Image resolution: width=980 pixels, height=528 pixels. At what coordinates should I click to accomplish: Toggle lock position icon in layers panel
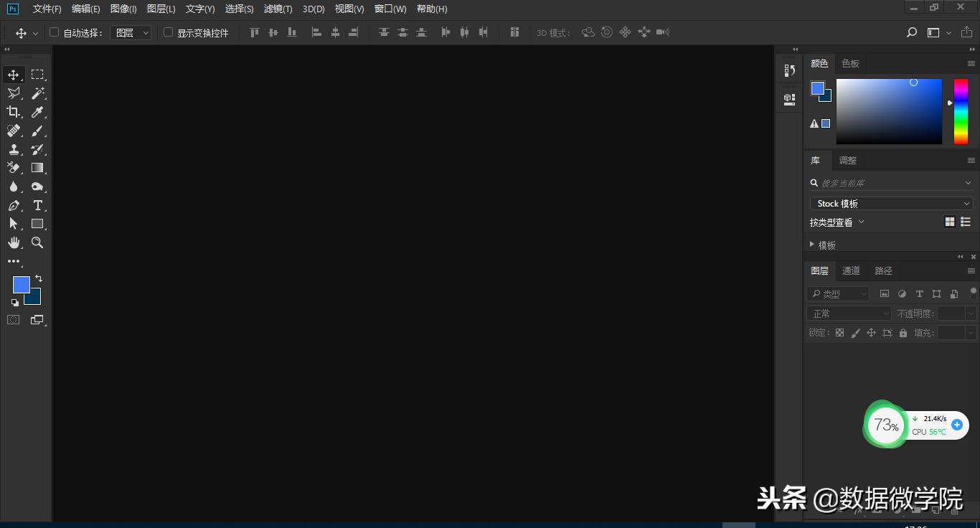tap(871, 333)
